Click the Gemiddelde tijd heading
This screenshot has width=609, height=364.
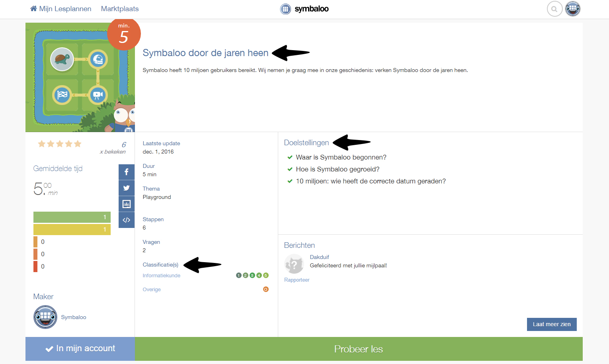click(x=58, y=169)
